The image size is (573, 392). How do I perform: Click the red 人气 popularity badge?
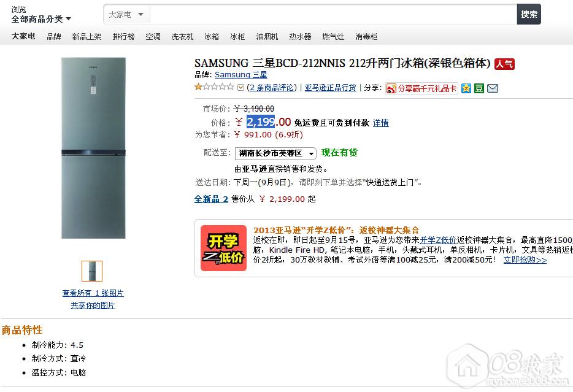[504, 64]
